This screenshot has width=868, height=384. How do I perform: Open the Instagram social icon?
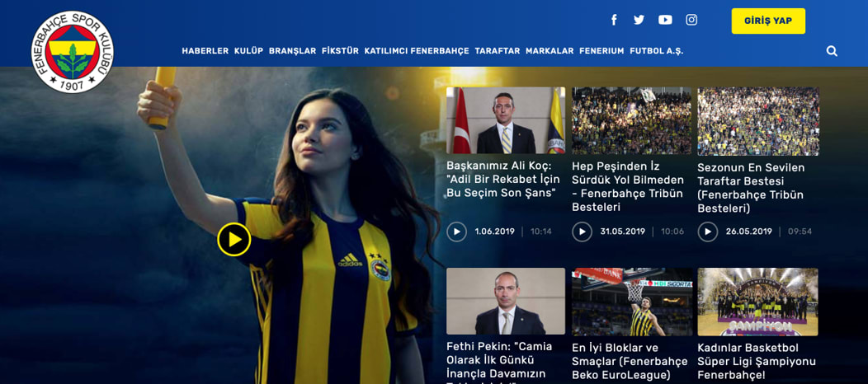pos(691,20)
